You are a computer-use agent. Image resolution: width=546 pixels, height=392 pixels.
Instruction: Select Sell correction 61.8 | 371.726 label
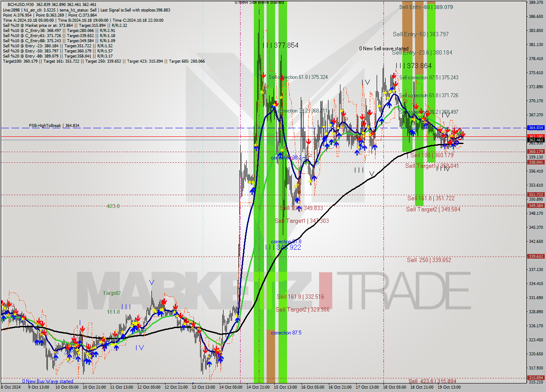coord(429,95)
